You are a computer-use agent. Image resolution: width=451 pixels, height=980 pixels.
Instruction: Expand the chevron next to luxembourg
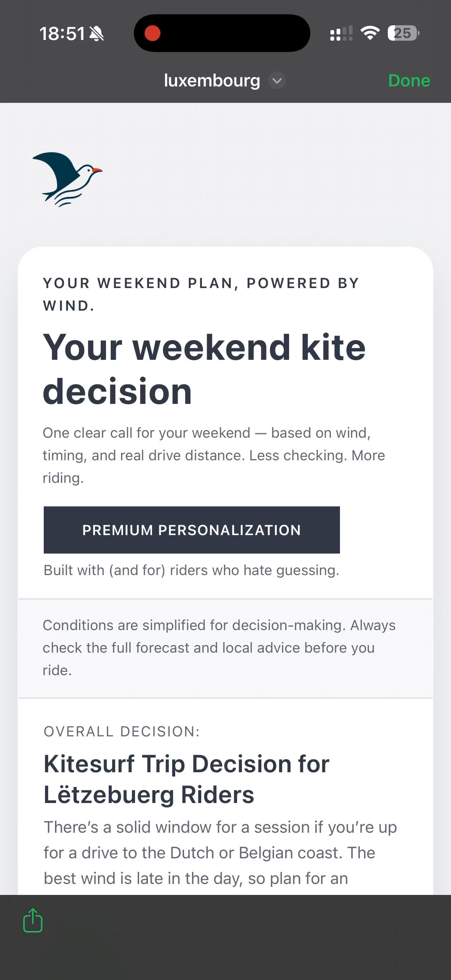pos(277,81)
